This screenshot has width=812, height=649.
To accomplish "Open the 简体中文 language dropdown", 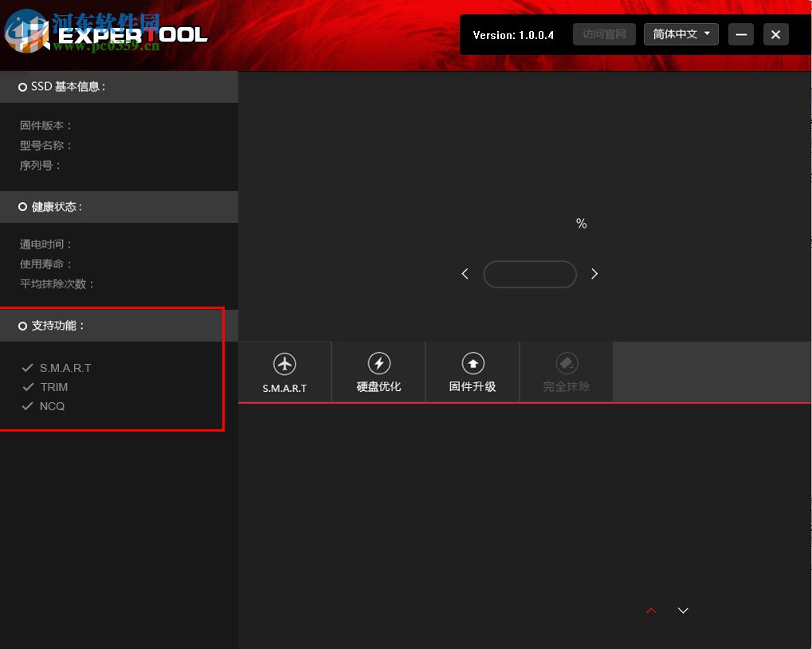I will click(x=681, y=34).
